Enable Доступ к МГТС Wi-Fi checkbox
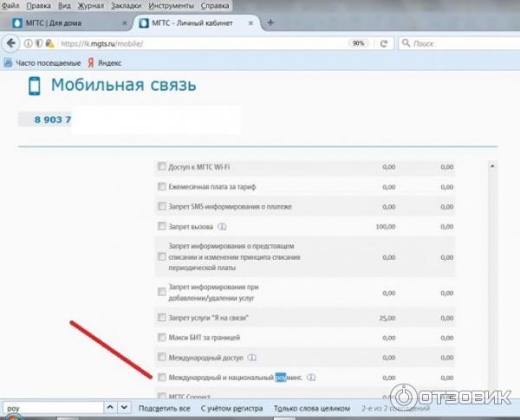This screenshot has height=420, width=520. (161, 166)
